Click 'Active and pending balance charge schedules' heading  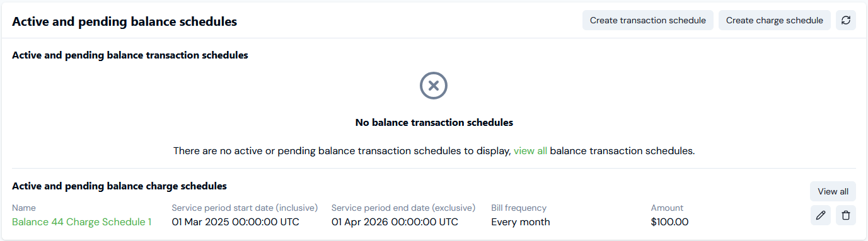pyautogui.click(x=119, y=186)
